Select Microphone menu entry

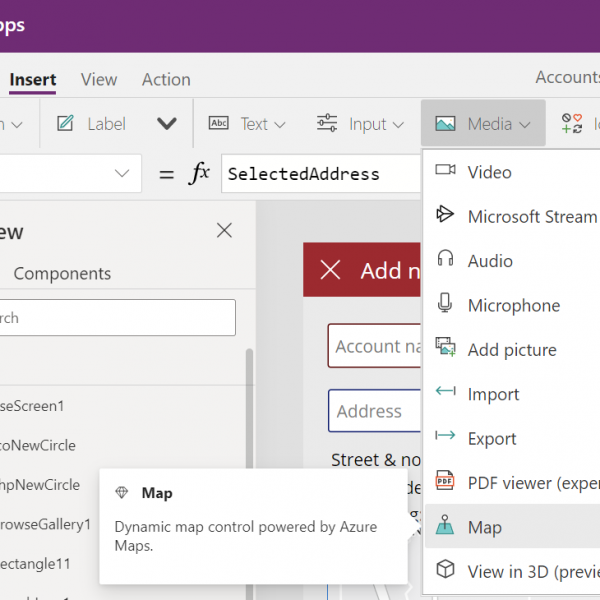click(x=512, y=305)
